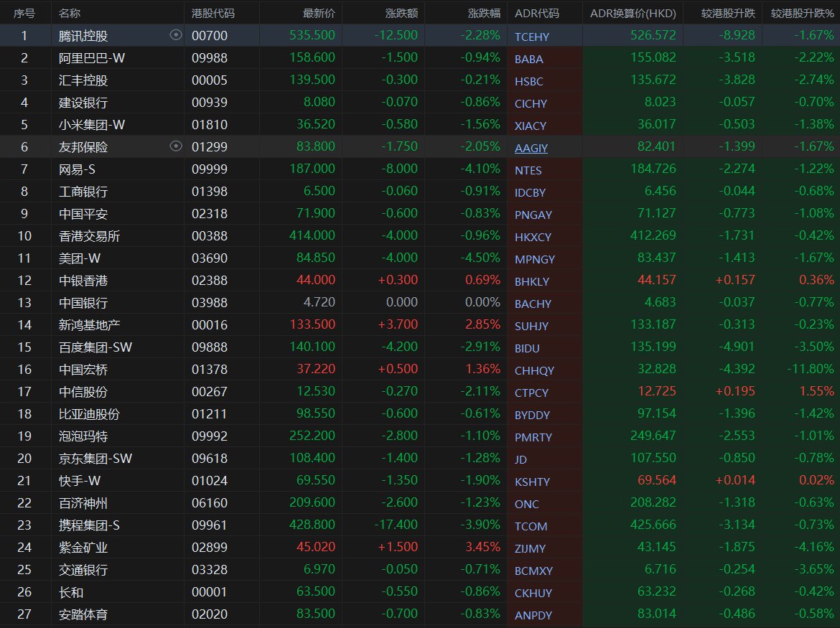
Task: Sort by ADR换算价(HKD) column header
Action: [633, 13]
